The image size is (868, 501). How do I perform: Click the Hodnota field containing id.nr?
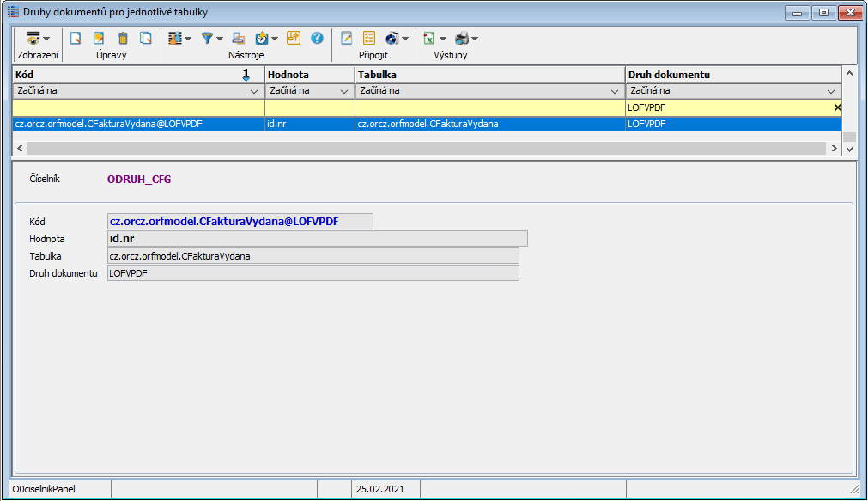pos(317,239)
